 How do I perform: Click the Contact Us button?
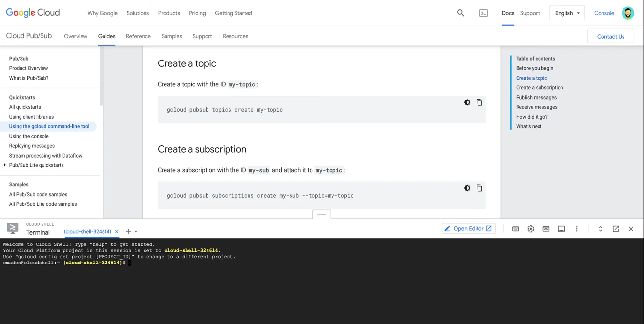(610, 36)
